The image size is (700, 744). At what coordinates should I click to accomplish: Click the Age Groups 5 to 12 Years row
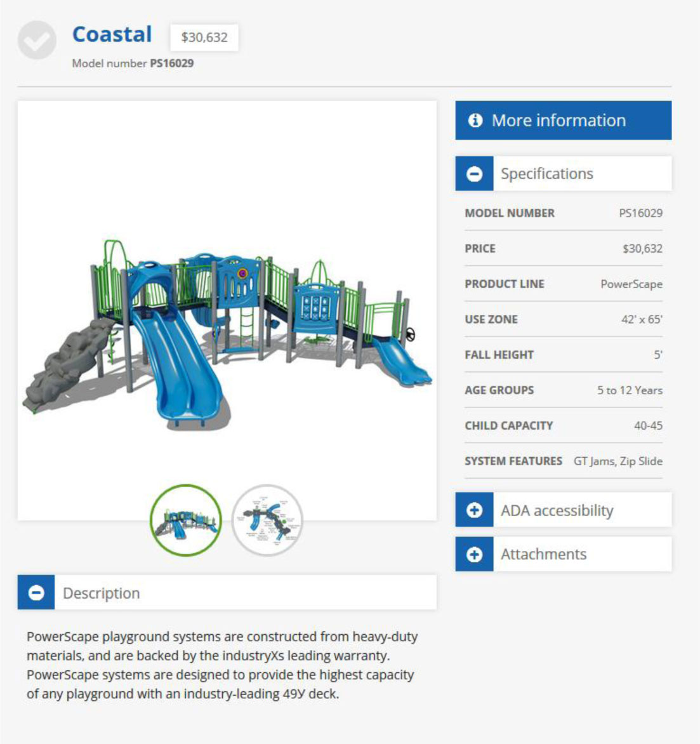click(563, 390)
